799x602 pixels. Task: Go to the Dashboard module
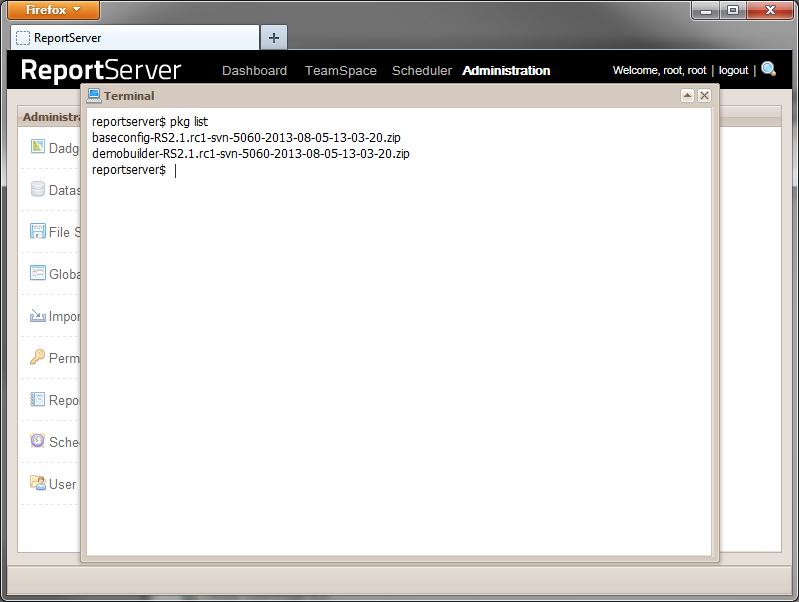(254, 70)
